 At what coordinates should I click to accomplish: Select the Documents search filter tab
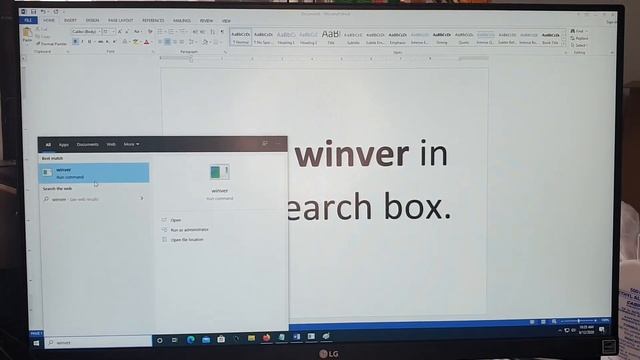pos(87,144)
